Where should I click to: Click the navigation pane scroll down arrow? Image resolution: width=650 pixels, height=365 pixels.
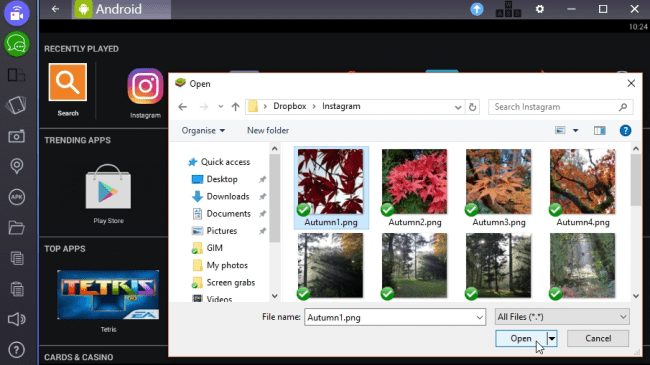(x=274, y=296)
